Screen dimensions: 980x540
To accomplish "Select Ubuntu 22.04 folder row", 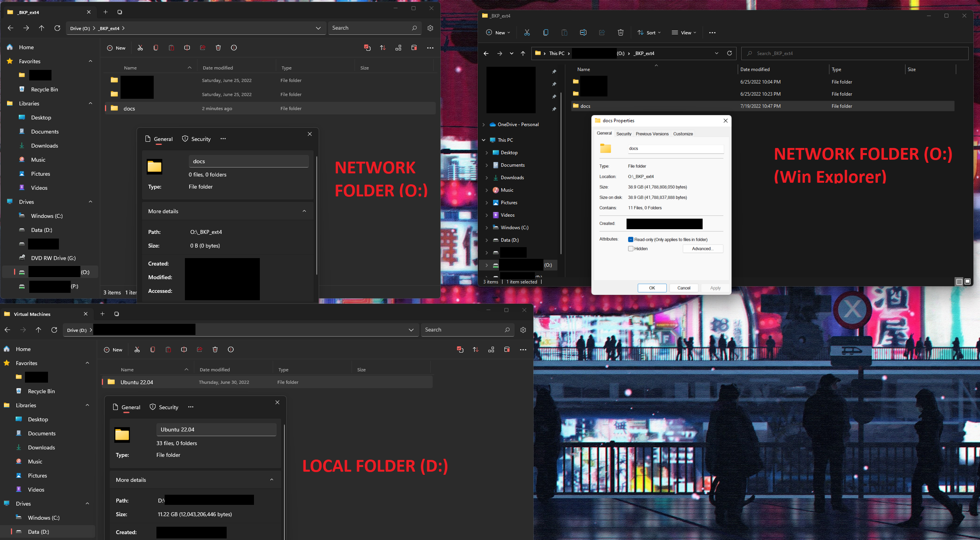I will [x=267, y=382].
